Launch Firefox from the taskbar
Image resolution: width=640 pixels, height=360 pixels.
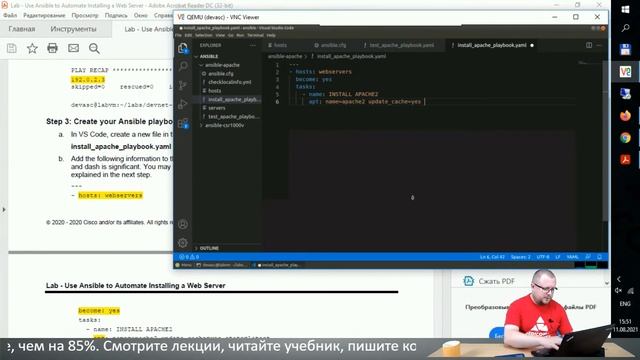click(625, 116)
